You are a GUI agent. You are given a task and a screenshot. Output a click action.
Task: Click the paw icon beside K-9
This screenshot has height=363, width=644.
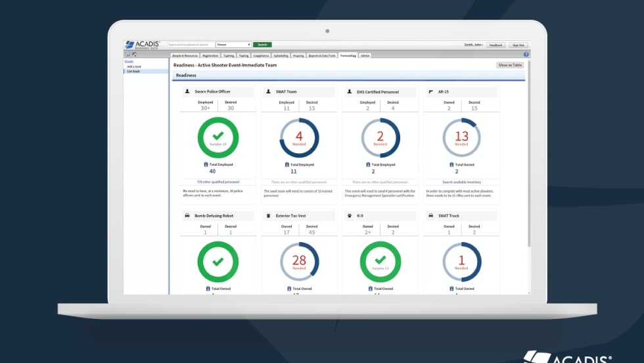tap(350, 216)
